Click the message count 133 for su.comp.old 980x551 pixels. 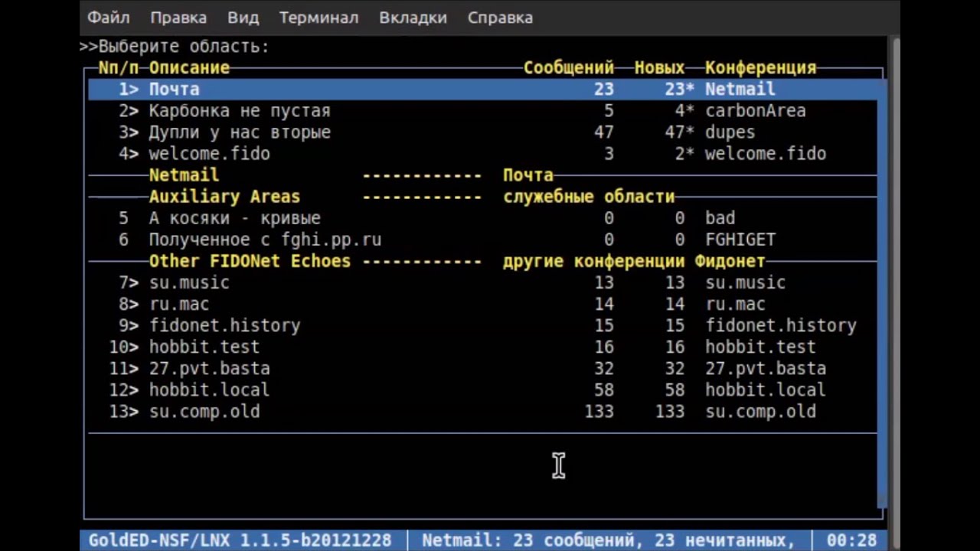pos(599,411)
